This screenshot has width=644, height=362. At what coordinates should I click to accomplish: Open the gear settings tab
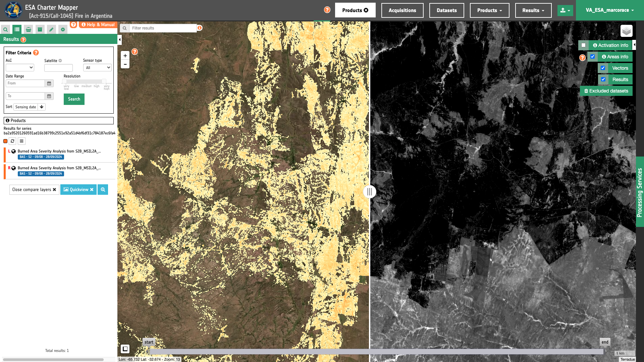[63, 29]
